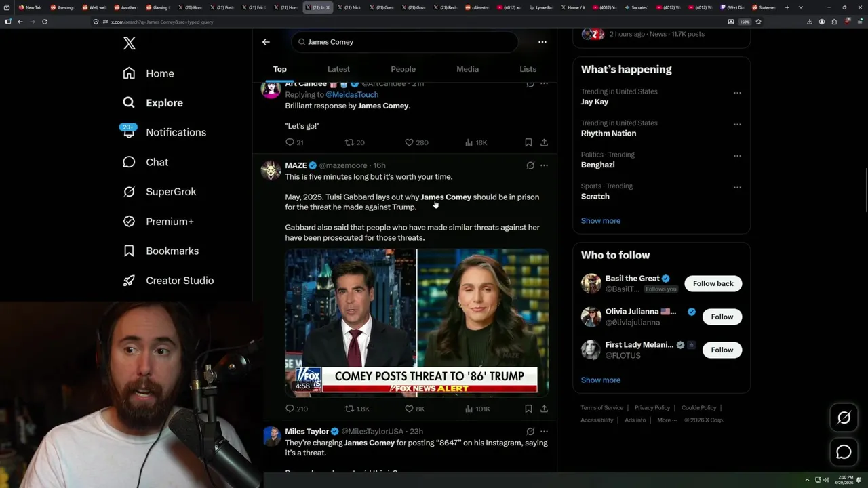
Task: Expand the footer More menu
Action: (x=667, y=420)
